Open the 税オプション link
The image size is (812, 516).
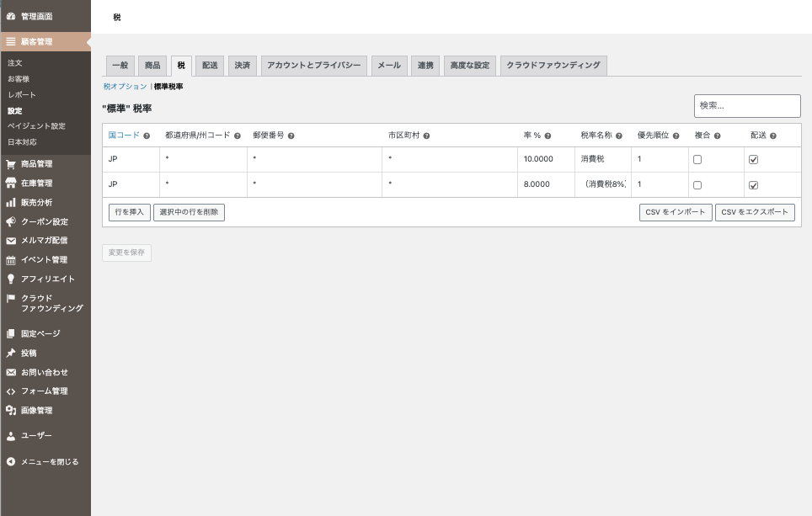[125, 87]
